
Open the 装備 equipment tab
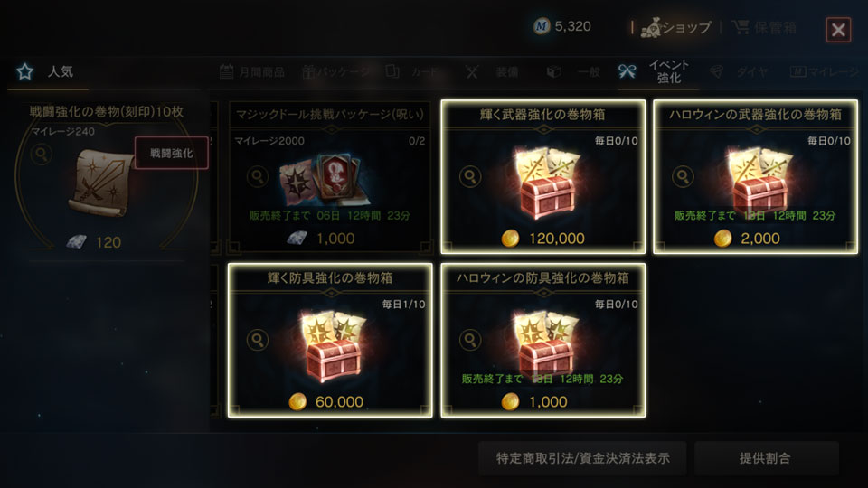pyautogui.click(x=493, y=72)
